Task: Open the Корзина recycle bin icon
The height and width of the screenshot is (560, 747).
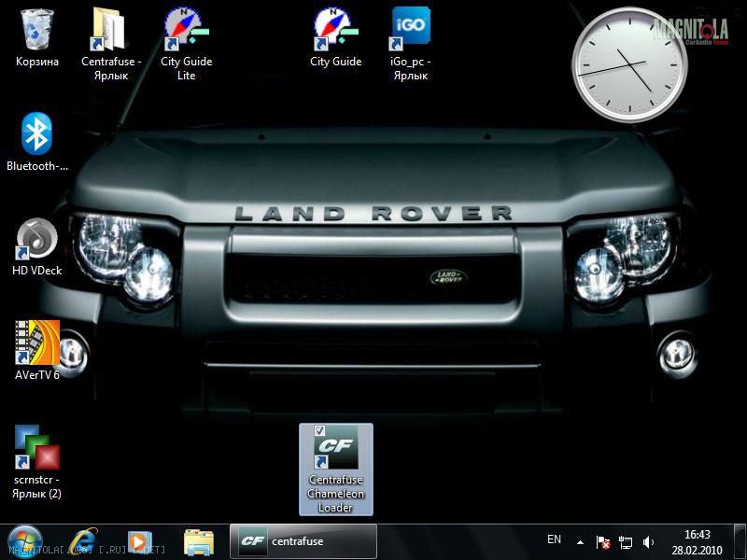Action: tap(37, 37)
